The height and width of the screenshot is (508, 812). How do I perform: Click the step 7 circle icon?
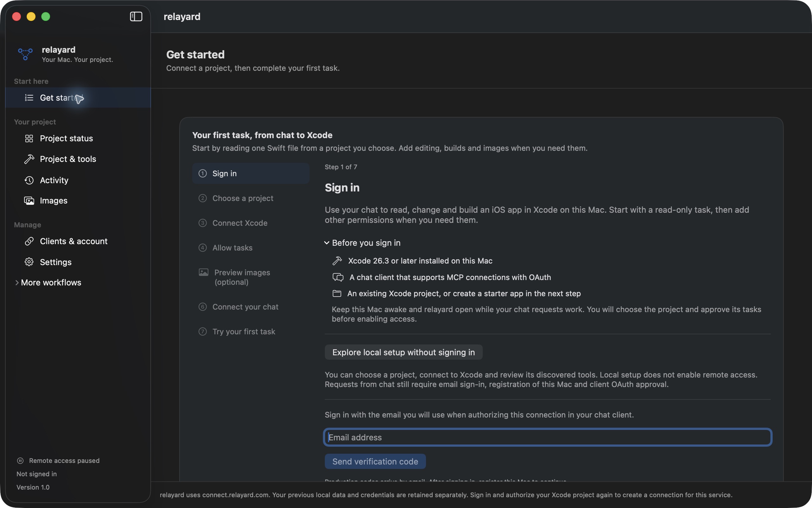tap(203, 331)
